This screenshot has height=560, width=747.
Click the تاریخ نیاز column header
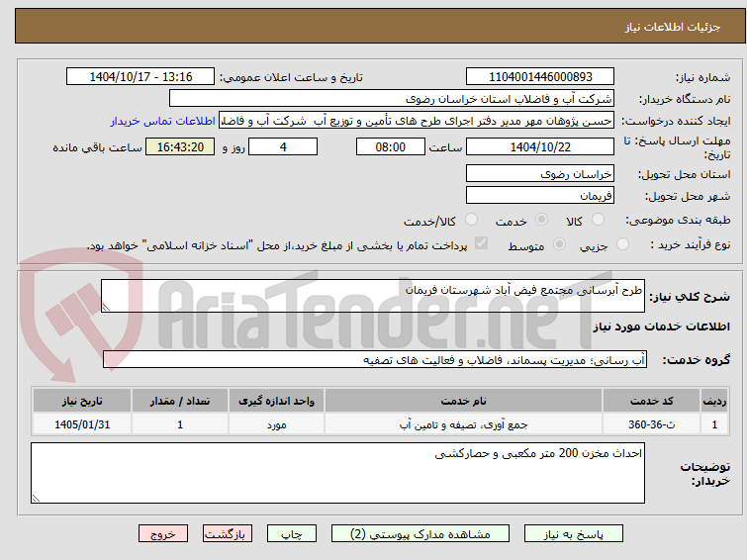[82, 401]
